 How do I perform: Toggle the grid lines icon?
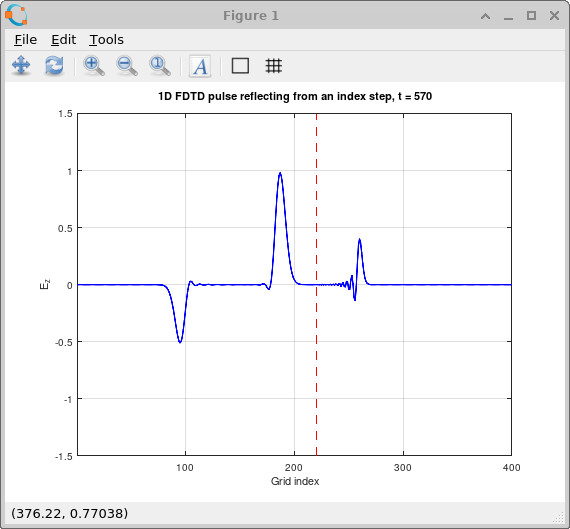click(x=273, y=66)
